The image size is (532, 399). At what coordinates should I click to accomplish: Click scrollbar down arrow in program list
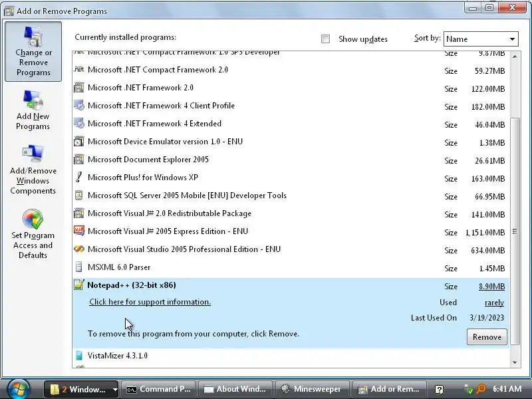click(x=515, y=362)
